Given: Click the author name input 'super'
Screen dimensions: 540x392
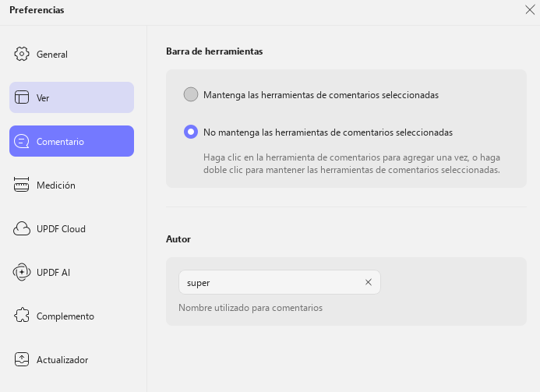Looking at the screenshot, I should (x=272, y=282).
